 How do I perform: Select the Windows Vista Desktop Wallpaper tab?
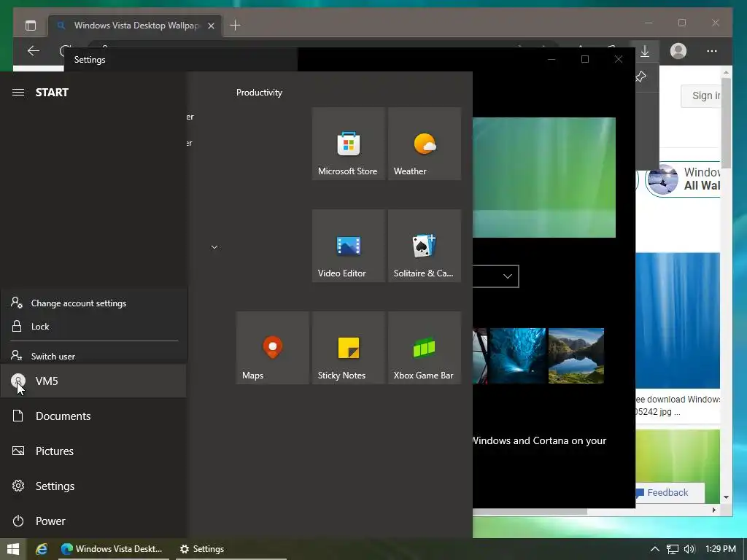(x=135, y=26)
